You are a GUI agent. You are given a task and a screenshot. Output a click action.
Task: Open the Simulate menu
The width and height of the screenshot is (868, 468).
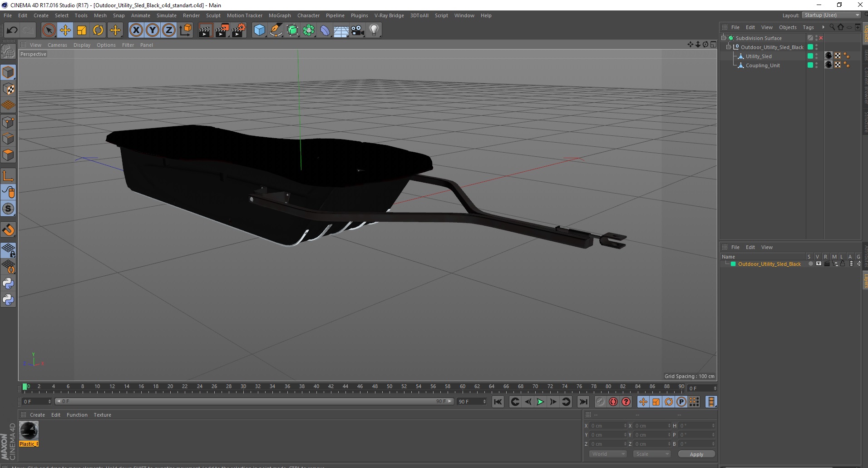pyautogui.click(x=167, y=15)
